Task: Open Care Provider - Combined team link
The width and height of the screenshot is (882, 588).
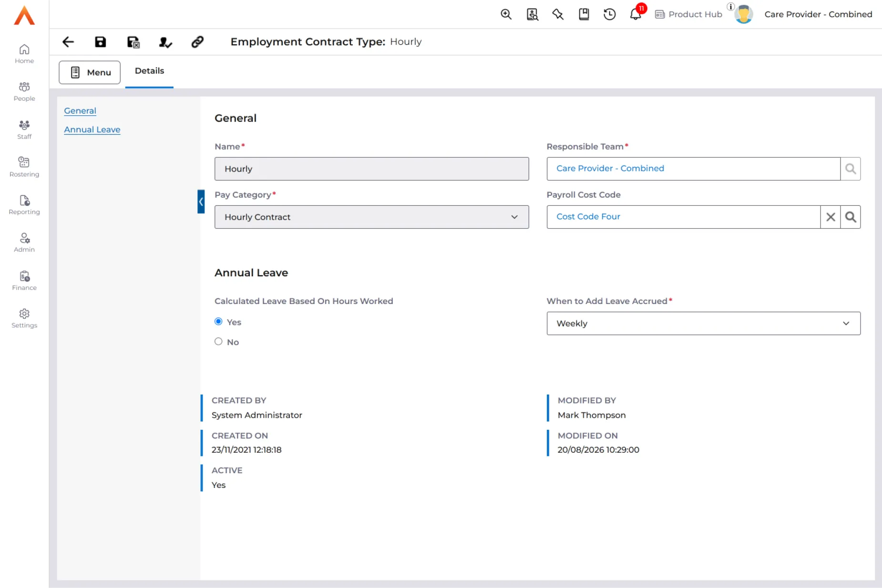Action: (x=610, y=168)
